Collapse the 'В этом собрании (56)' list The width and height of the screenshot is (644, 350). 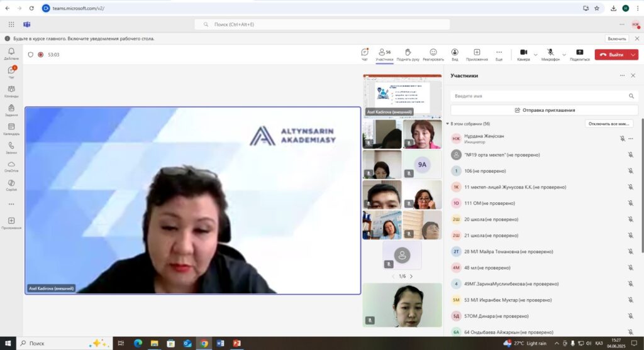tap(447, 124)
